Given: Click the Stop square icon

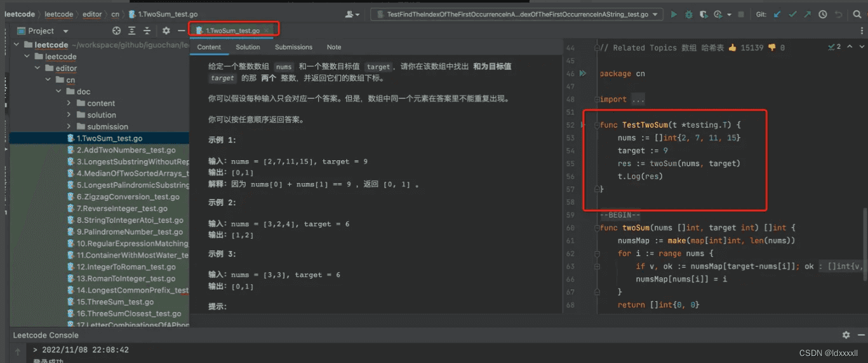Looking at the screenshot, I should point(741,14).
